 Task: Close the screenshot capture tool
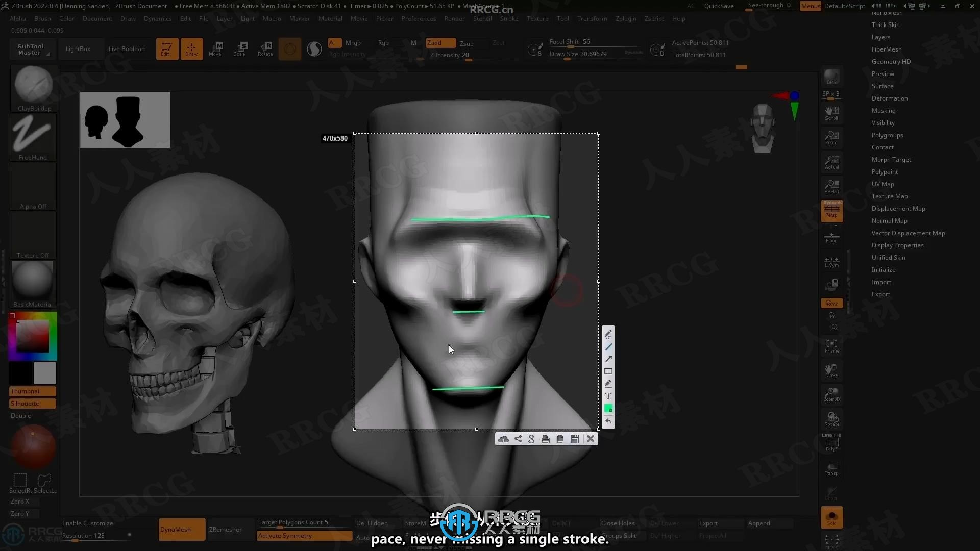[591, 439]
